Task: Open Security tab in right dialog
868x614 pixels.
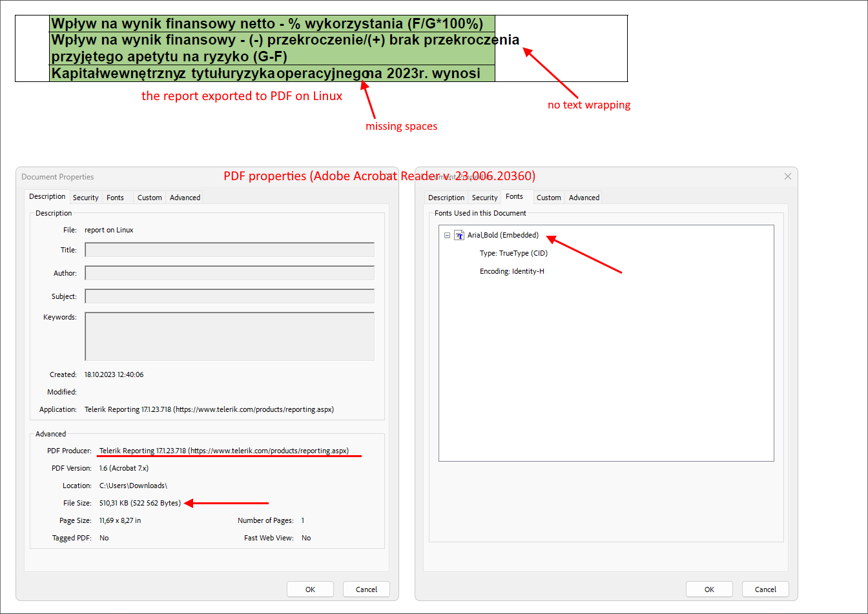Action: click(x=484, y=198)
